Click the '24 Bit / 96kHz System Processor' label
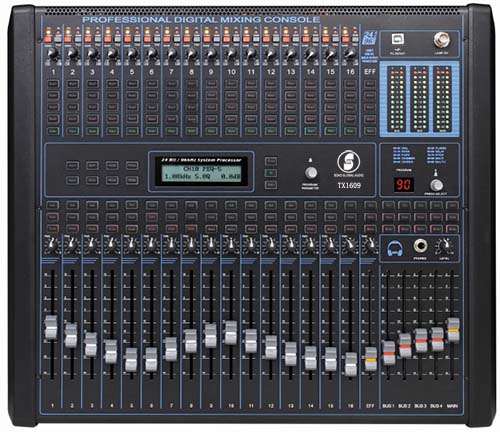This screenshot has height=432, width=500. tap(201, 160)
